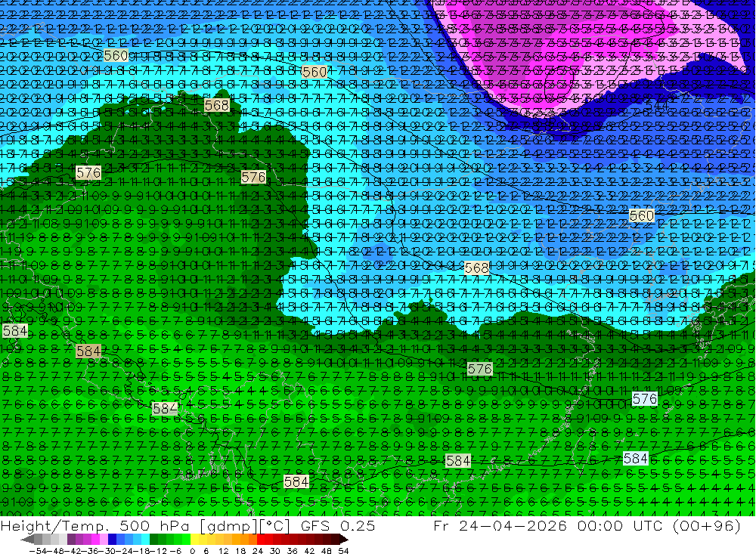Pick the dark blue legend swatch
Screen dimensions: 756x554
112,540
